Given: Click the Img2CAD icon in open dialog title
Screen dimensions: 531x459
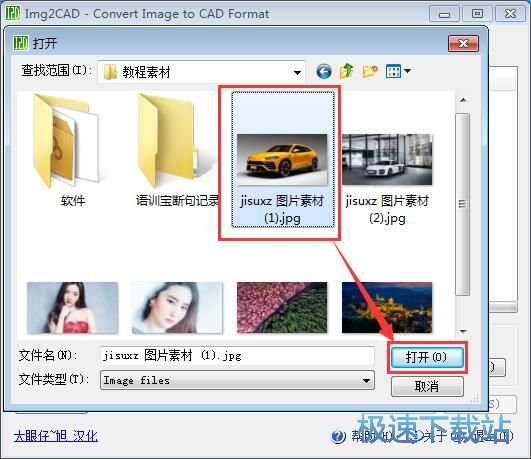Looking at the screenshot, I should pos(21,43).
